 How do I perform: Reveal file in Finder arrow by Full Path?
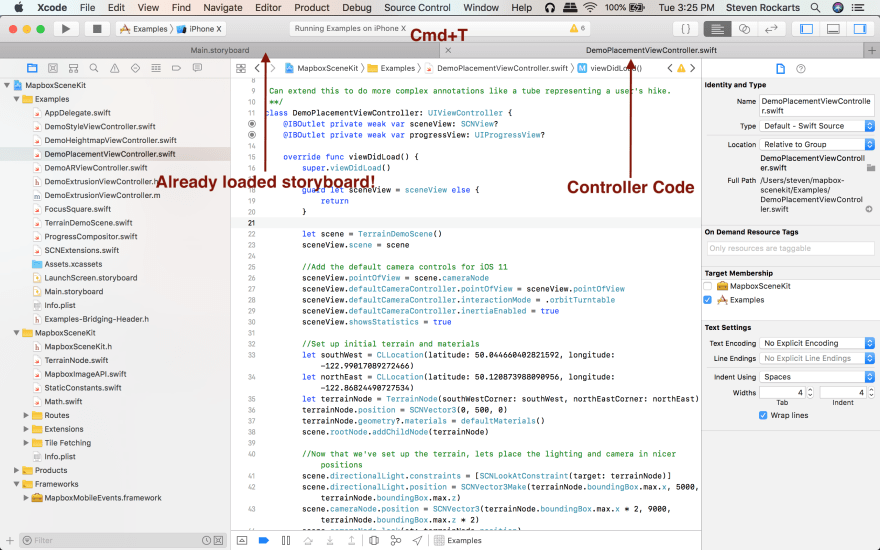[x=869, y=209]
